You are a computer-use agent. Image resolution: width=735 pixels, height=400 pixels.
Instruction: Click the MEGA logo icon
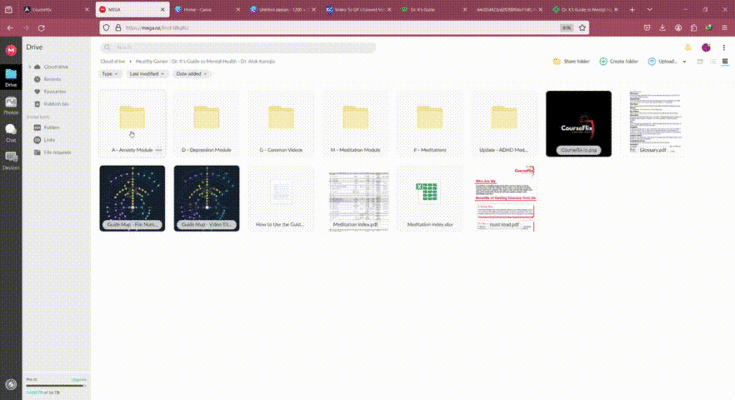pos(11,49)
